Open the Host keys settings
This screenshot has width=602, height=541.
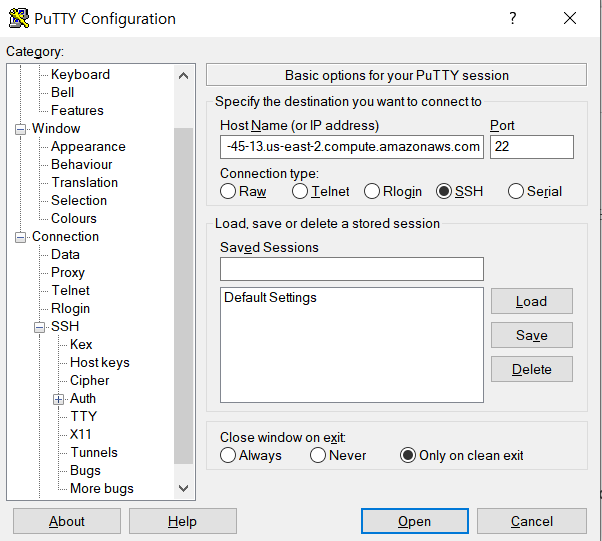coord(100,362)
